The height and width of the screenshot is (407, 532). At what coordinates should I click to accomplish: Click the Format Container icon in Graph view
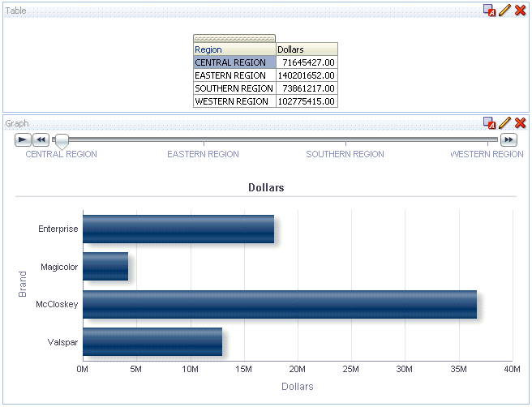pyautogui.click(x=489, y=122)
